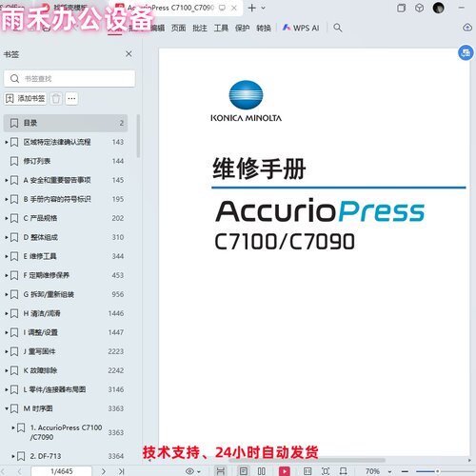The image size is (476, 476).
Task: Select two-page view
Action: (x=262, y=471)
